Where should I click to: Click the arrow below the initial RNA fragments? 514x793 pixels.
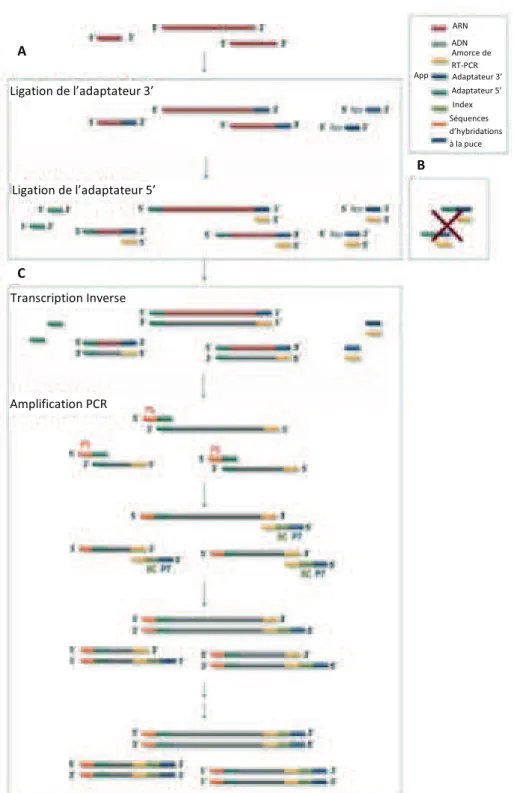point(204,61)
